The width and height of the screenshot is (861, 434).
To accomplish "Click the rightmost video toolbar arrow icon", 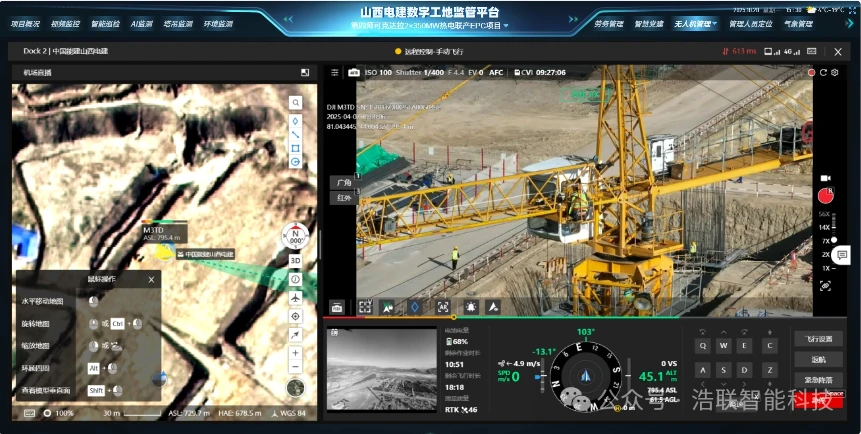I will 493,308.
